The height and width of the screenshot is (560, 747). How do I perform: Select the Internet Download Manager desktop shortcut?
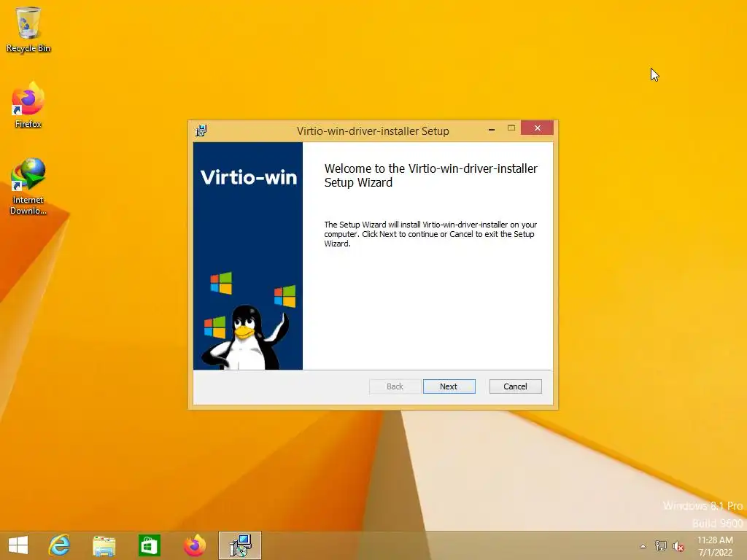[28, 187]
